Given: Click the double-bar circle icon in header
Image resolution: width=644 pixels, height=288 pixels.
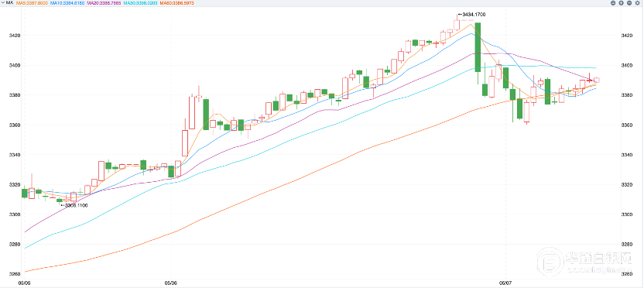Looking at the screenshot, I should tap(613, 3).
